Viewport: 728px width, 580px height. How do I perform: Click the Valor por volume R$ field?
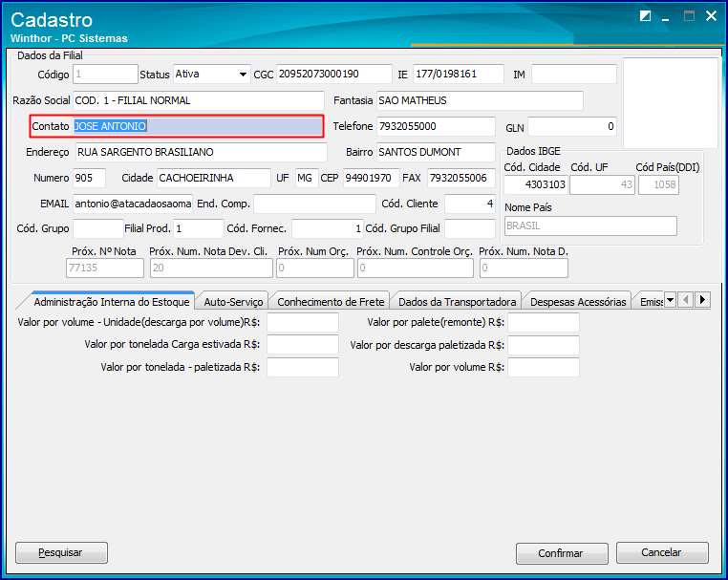pyautogui.click(x=544, y=367)
